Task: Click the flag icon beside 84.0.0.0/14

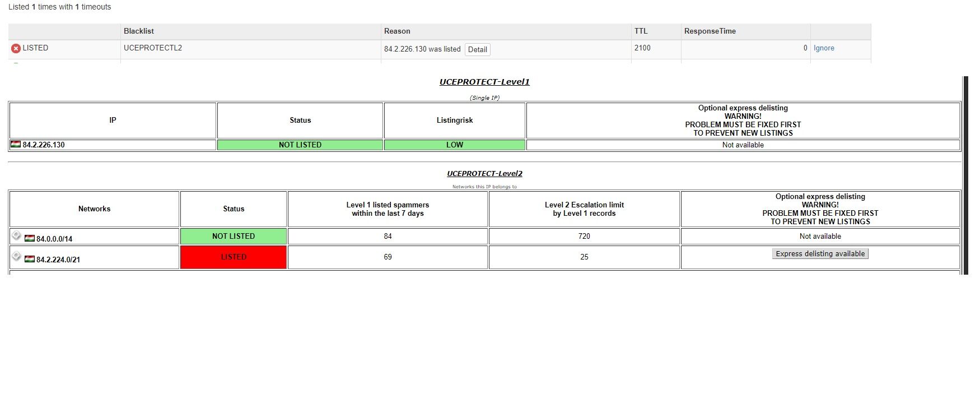Action: pos(30,238)
